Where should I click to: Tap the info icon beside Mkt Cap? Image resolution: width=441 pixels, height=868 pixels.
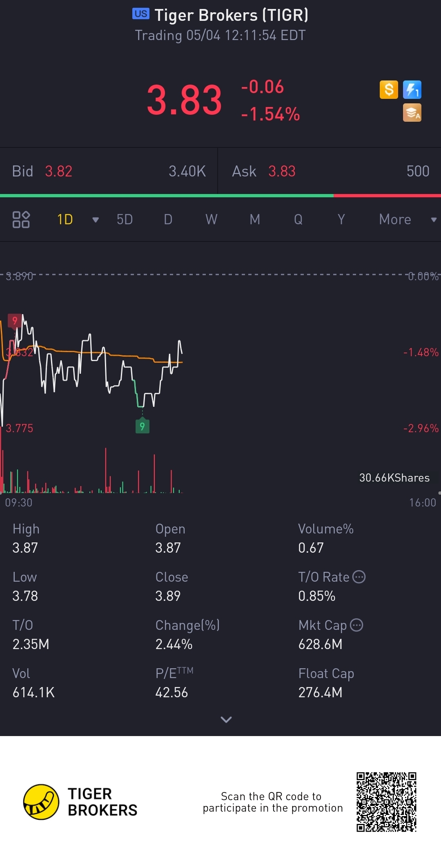pos(356,625)
